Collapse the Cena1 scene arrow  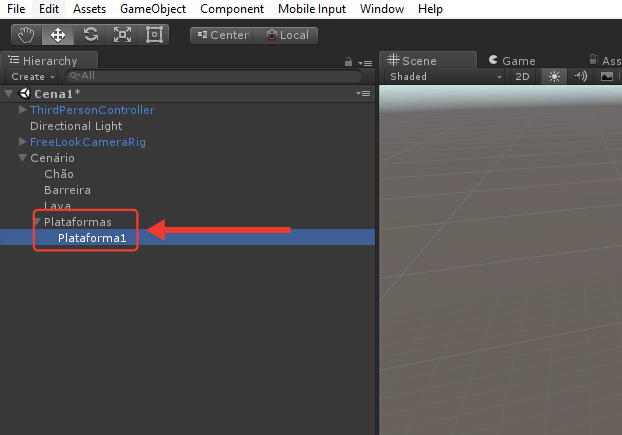pyautogui.click(x=9, y=94)
